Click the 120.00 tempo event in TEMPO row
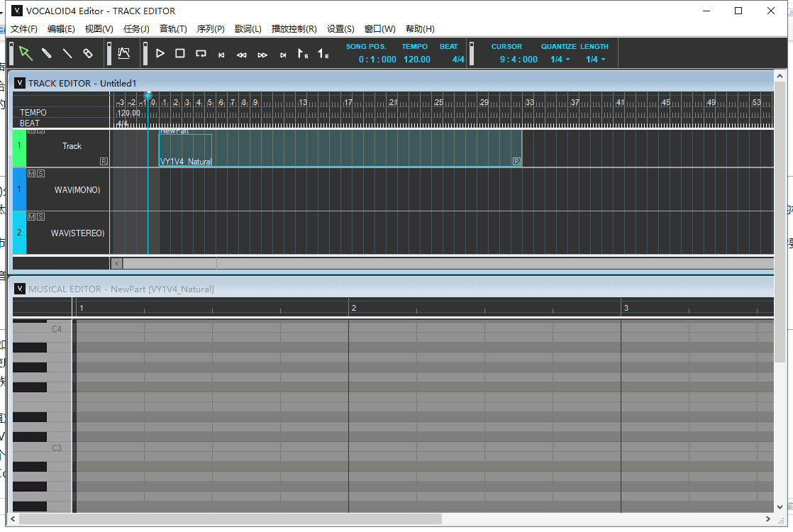This screenshot has height=532, width=793. click(128, 113)
